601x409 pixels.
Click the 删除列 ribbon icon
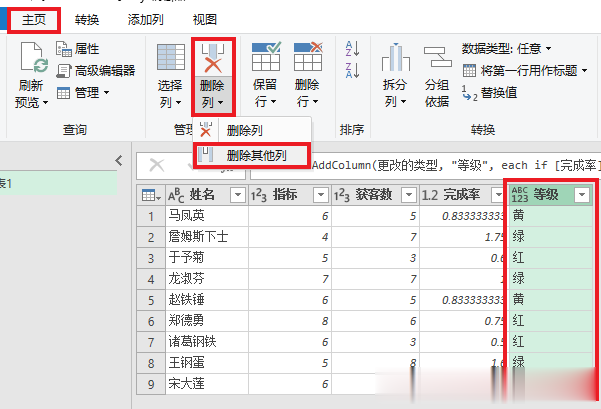coord(213,57)
